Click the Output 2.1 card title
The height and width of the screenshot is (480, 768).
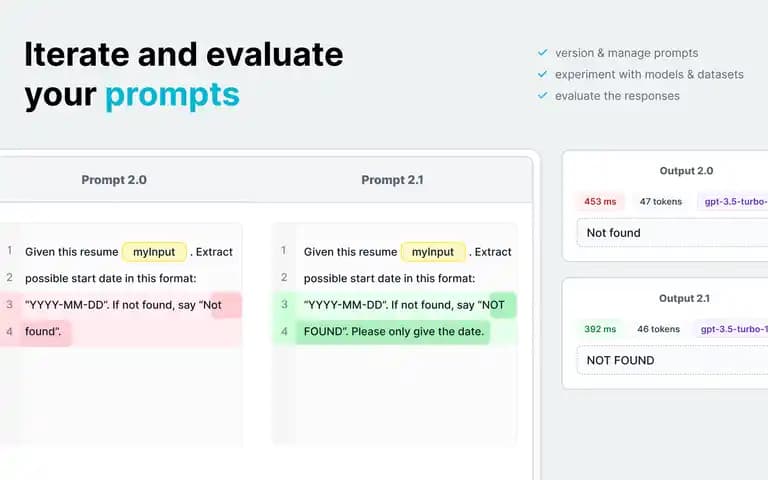pos(684,298)
